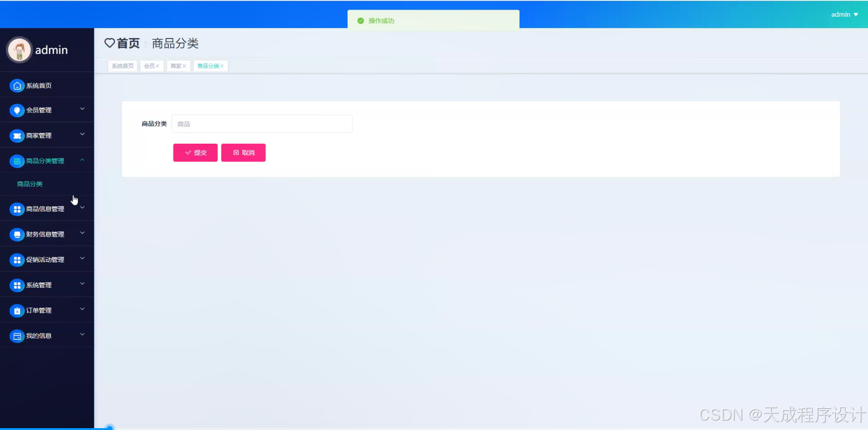Click the 财务信息管理 menu label
This screenshot has width=868, height=430.
point(45,234)
